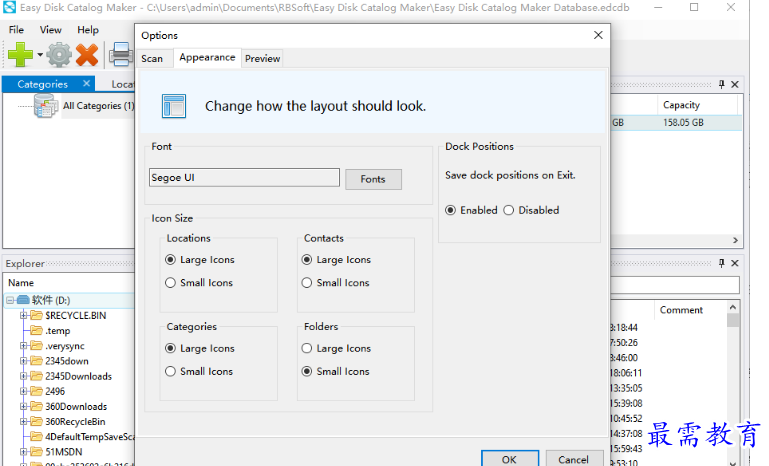The height and width of the screenshot is (466, 769).
Task: Close the lower right panel with X
Action: tap(735, 263)
